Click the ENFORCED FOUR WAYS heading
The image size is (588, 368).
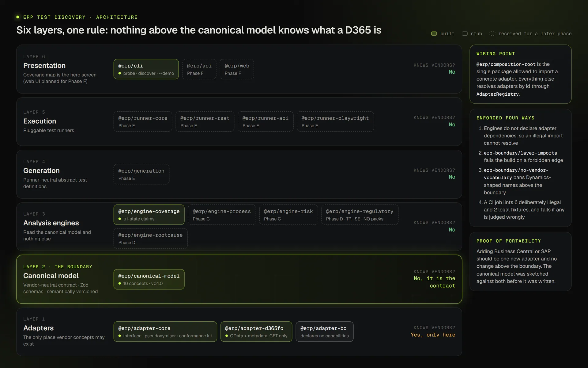tap(505, 118)
